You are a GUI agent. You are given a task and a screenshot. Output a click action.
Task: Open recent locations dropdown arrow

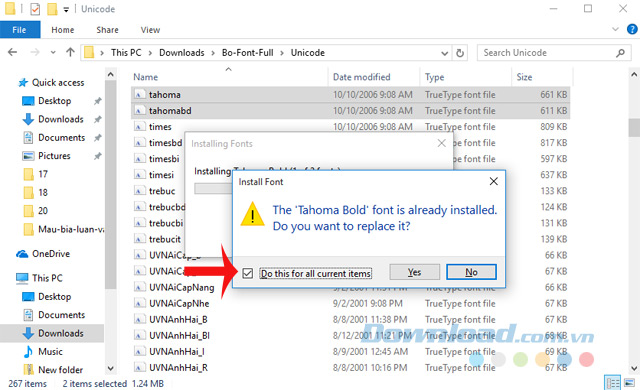pyautogui.click(x=53, y=53)
